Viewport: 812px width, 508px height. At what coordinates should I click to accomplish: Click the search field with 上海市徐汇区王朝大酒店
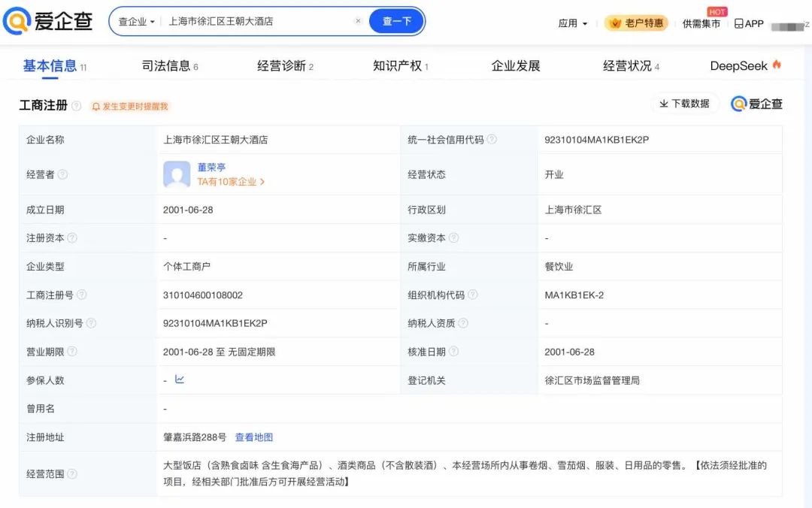click(257, 21)
